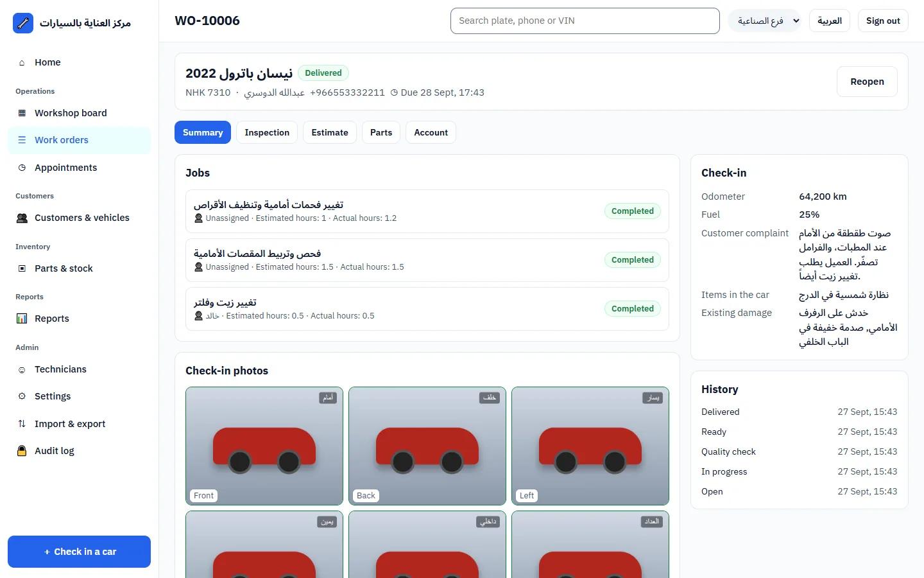Switch to the Summary tab
Screen dimensions: 924x578
[203, 132]
